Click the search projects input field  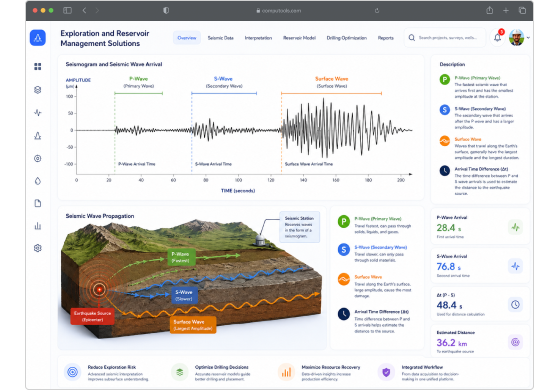point(445,38)
